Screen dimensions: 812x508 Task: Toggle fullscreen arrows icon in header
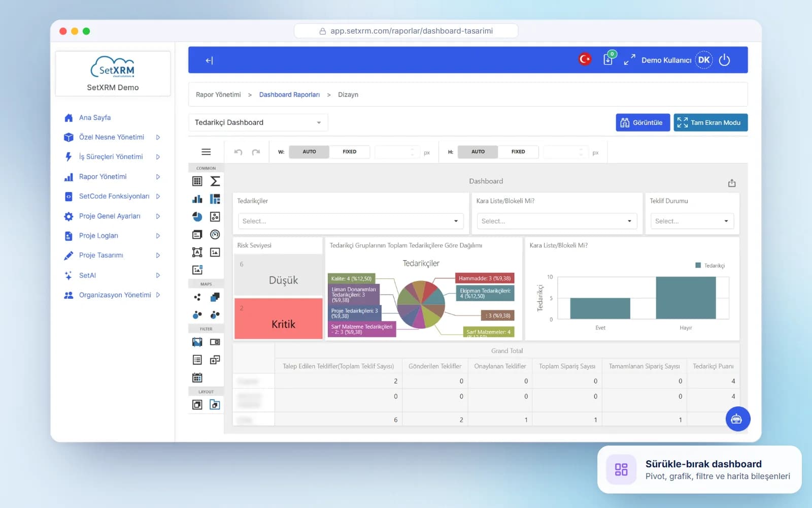[629, 60]
